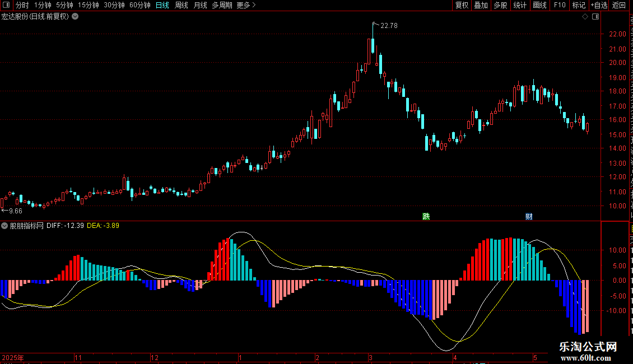Click the month 12 timeline marker
The image size is (633, 364).
(x=154, y=357)
